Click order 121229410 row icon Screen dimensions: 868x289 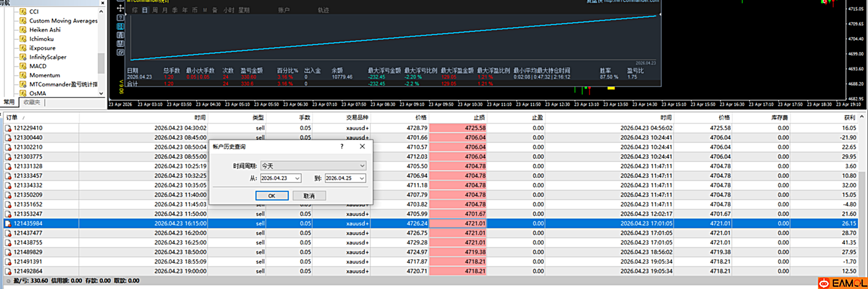[x=8, y=128]
